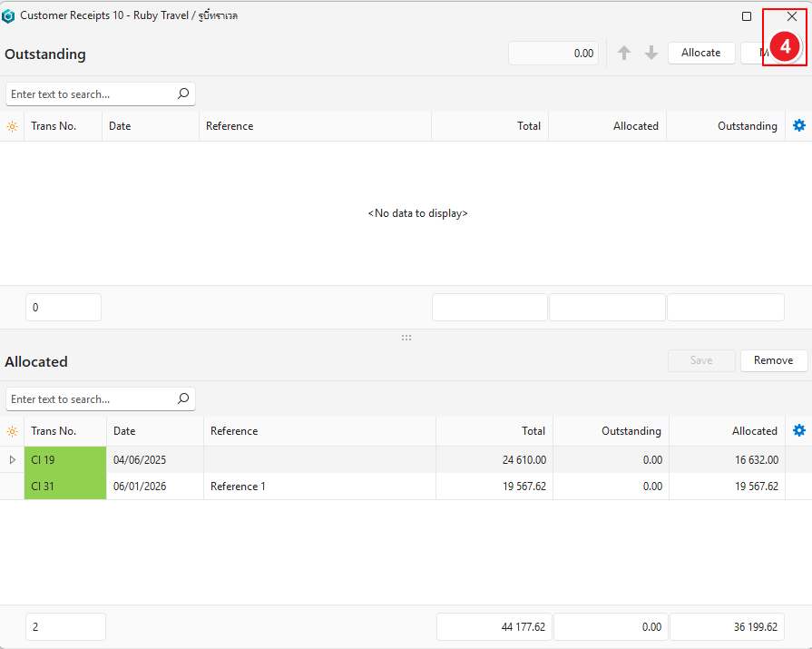Screen dimensions: 812x649
Task: Click the down arrow in Outstanding header
Action: [651, 54]
